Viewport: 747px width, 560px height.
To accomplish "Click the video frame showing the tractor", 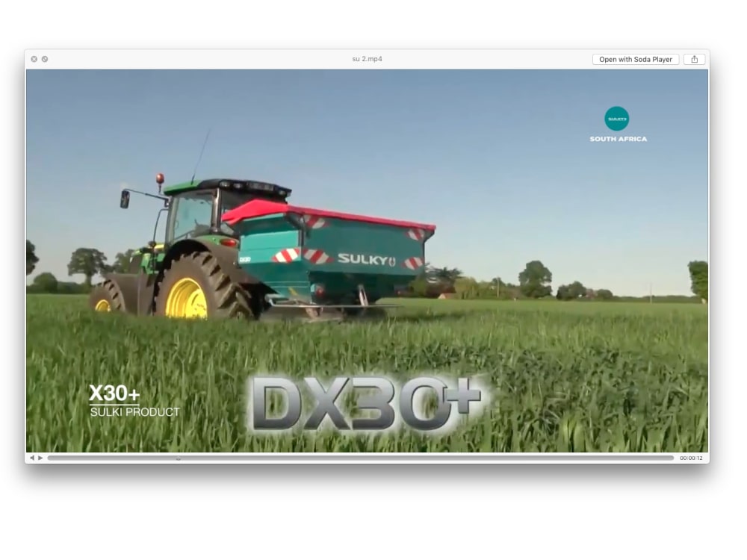I will [367, 261].
